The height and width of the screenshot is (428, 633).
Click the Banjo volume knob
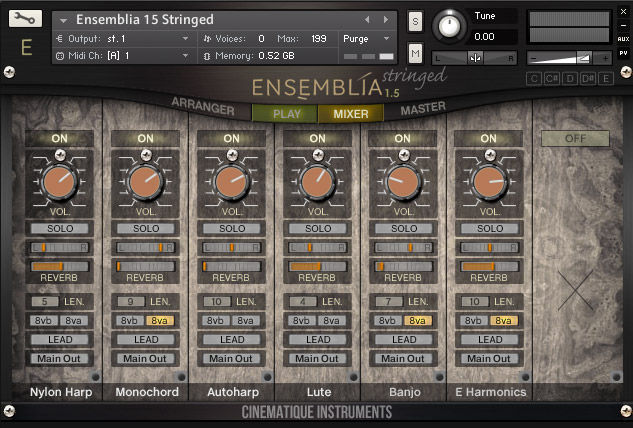pyautogui.click(x=403, y=183)
